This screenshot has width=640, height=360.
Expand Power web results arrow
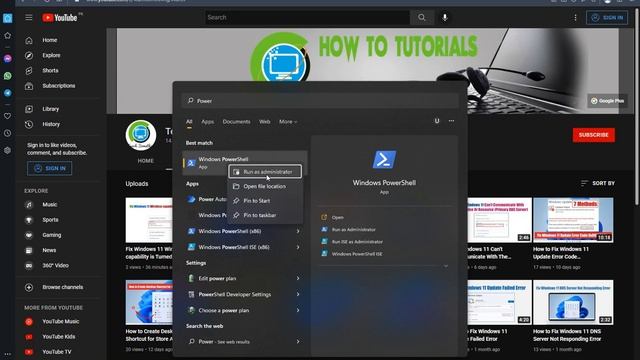(298, 342)
